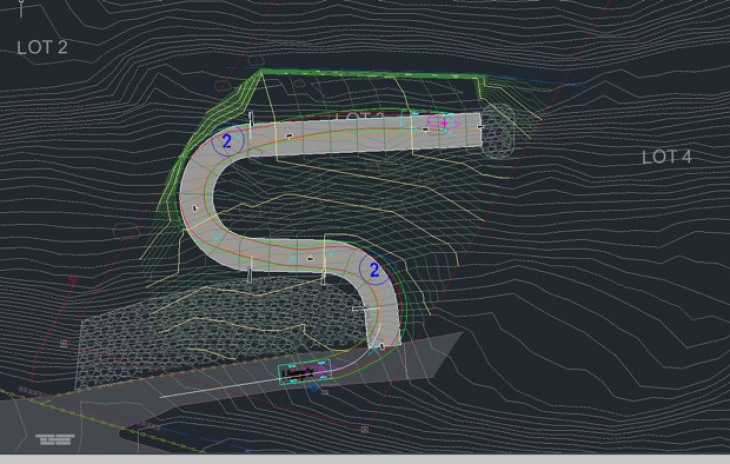Click the magenta crosshair at driveway end

point(445,123)
